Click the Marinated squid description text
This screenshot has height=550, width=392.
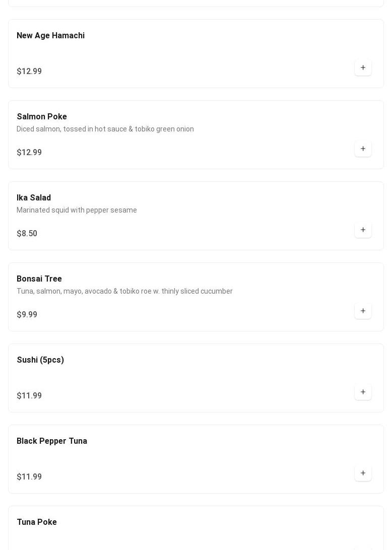pos(77,210)
